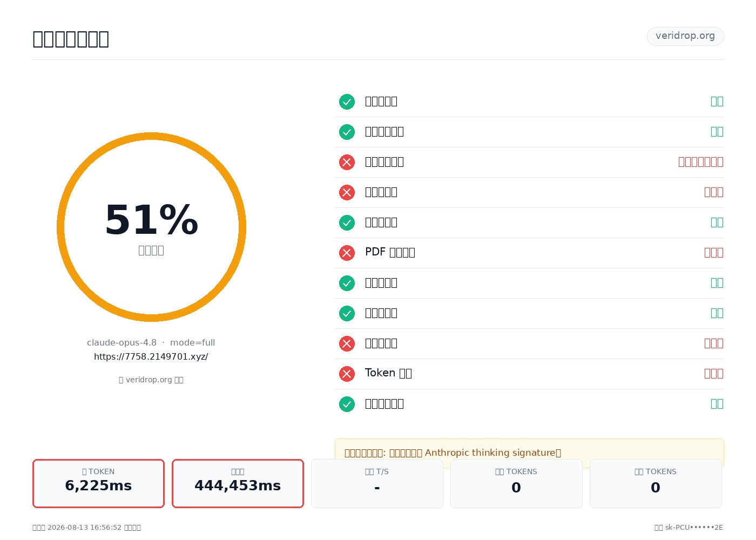Click the red X icon on the row with the longest red status
756x540 pixels.
click(347, 162)
